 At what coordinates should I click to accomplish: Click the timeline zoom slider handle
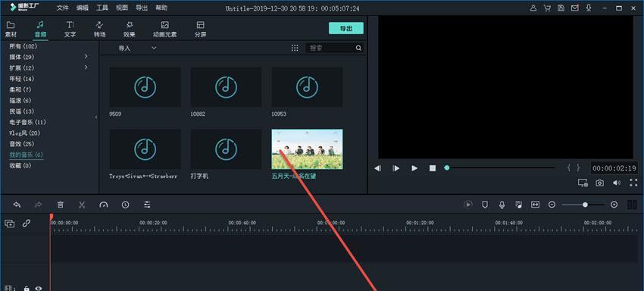click(x=585, y=205)
